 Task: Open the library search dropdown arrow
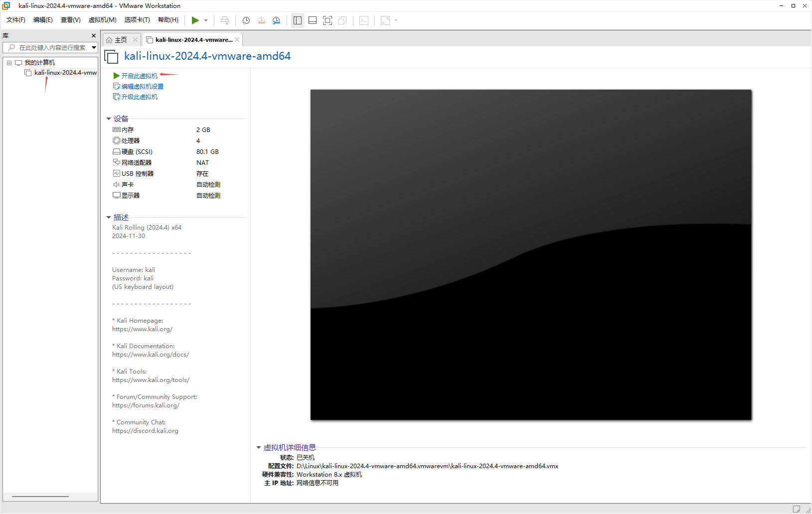94,47
